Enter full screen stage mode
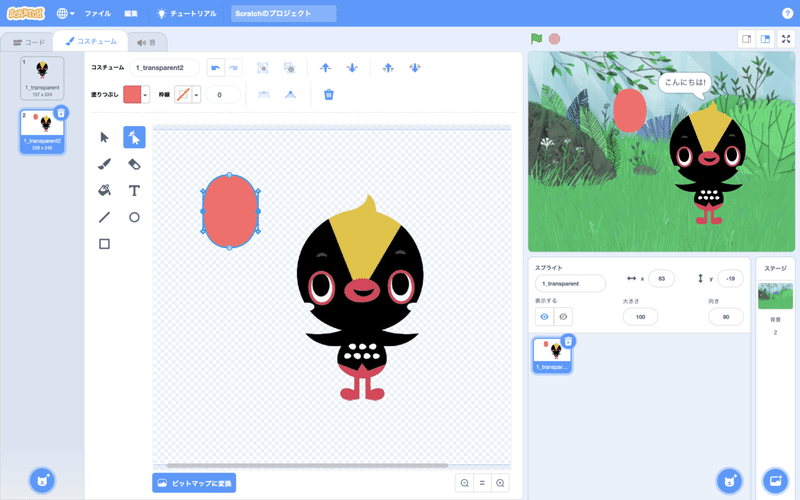 [x=786, y=39]
